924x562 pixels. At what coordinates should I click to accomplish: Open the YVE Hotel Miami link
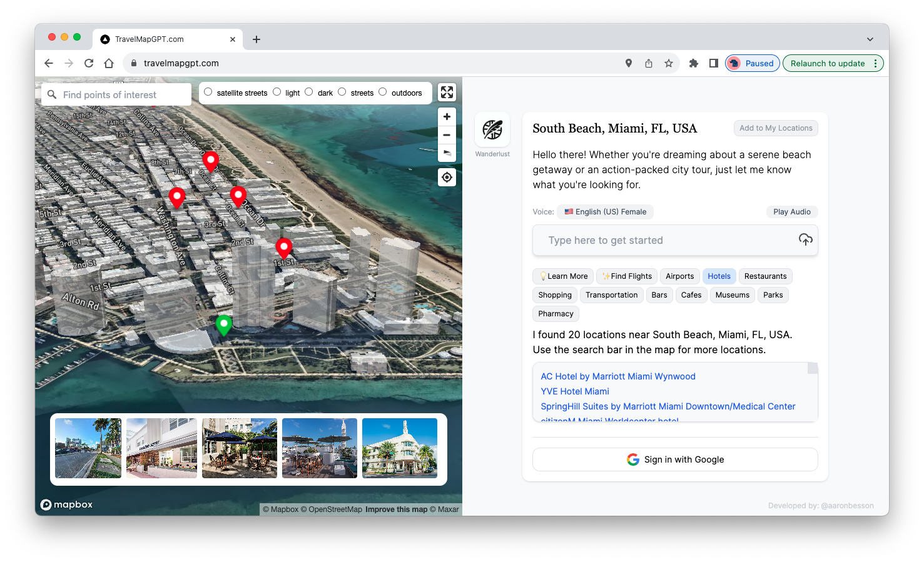click(575, 391)
